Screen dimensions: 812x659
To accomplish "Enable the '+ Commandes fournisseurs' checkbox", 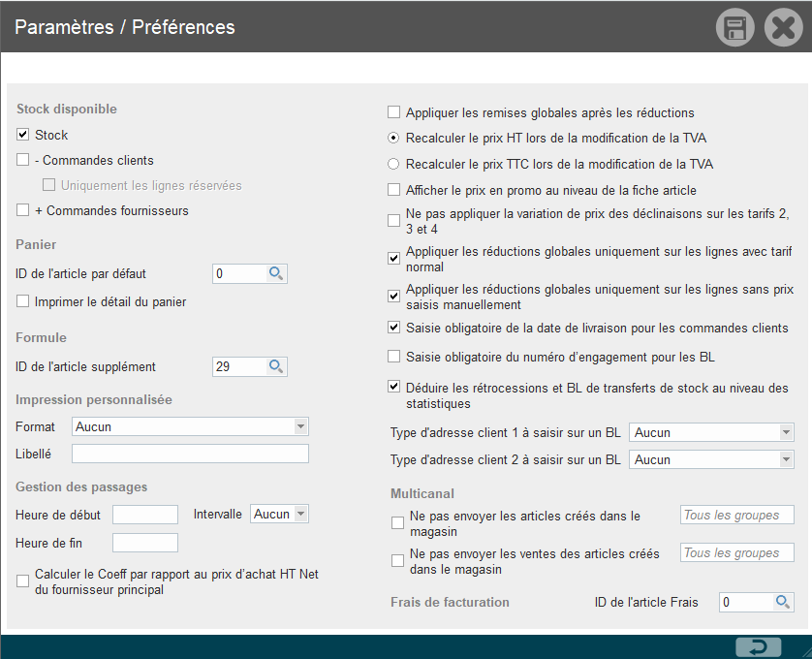I will point(23,210).
